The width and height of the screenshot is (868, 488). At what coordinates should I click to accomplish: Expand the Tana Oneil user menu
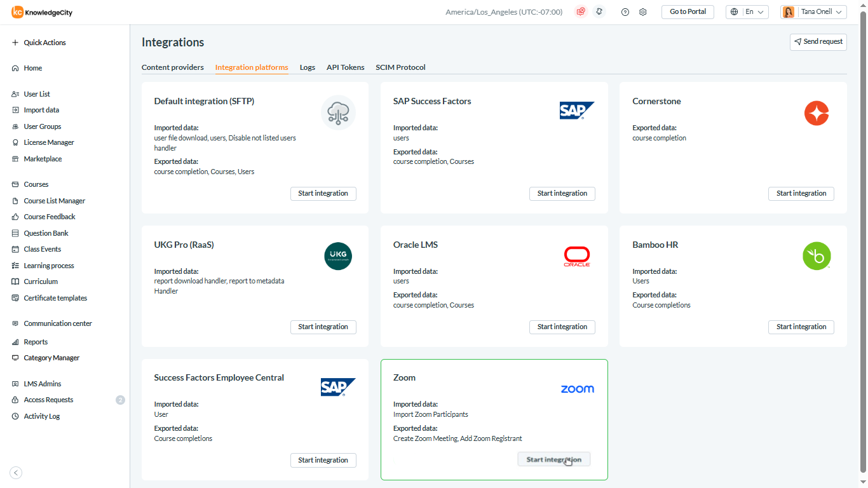813,12
